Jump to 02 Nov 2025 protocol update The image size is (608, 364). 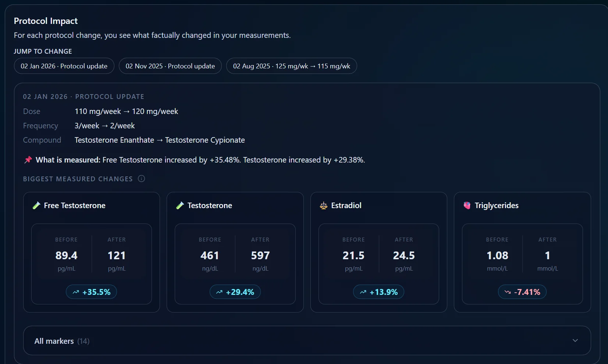click(170, 66)
